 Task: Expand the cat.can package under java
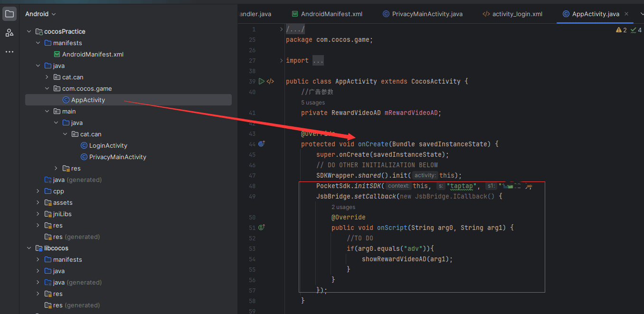(47, 77)
